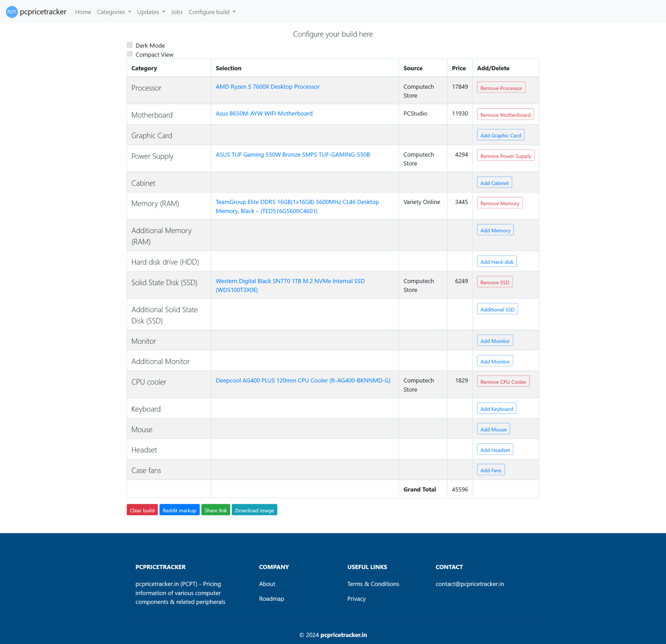Click Add Graphic Card button
This screenshot has width=666, height=644.
coord(500,135)
